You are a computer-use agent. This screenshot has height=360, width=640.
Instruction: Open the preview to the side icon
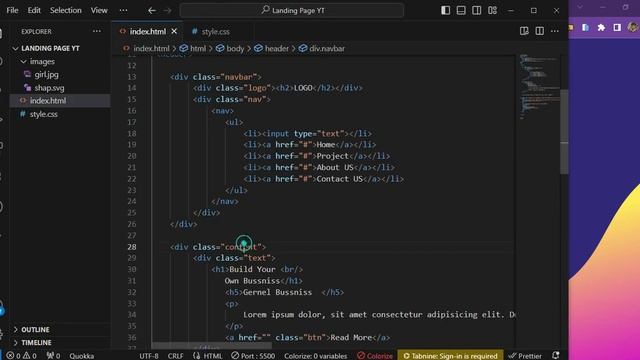tap(524, 31)
